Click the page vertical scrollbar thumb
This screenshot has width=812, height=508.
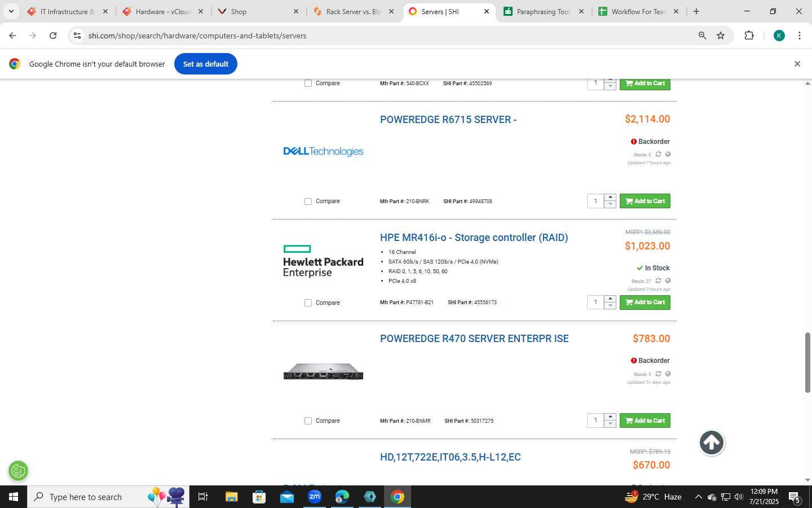click(807, 362)
